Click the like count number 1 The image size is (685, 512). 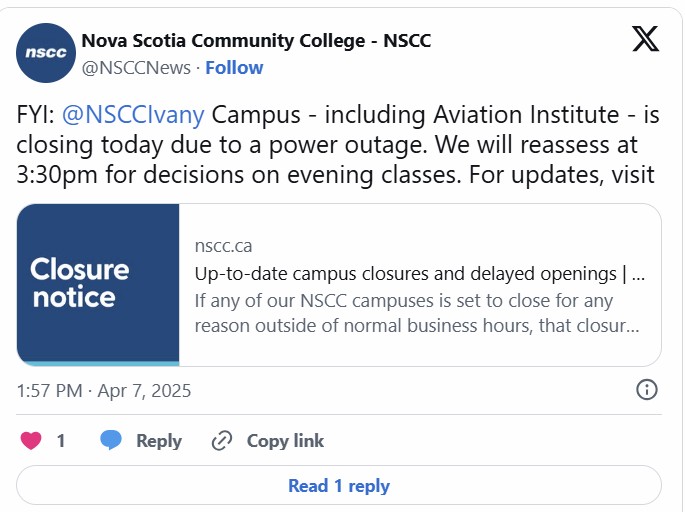pyautogui.click(x=61, y=441)
